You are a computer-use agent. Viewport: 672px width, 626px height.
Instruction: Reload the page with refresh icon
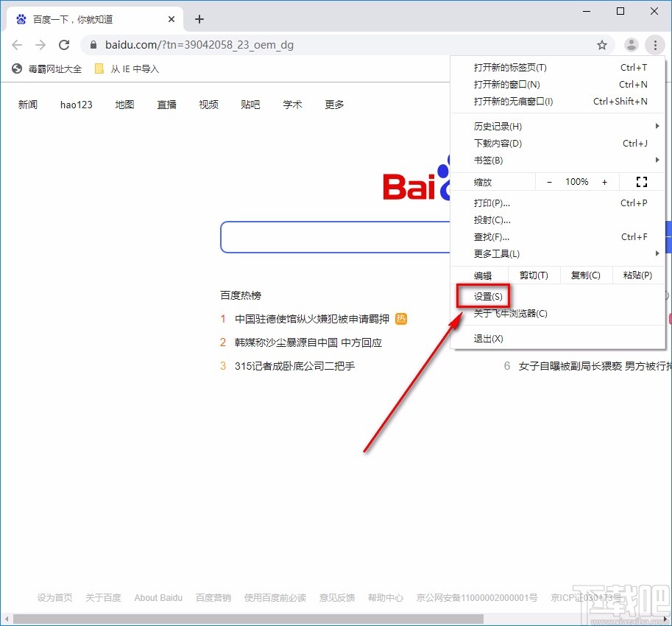(x=64, y=45)
